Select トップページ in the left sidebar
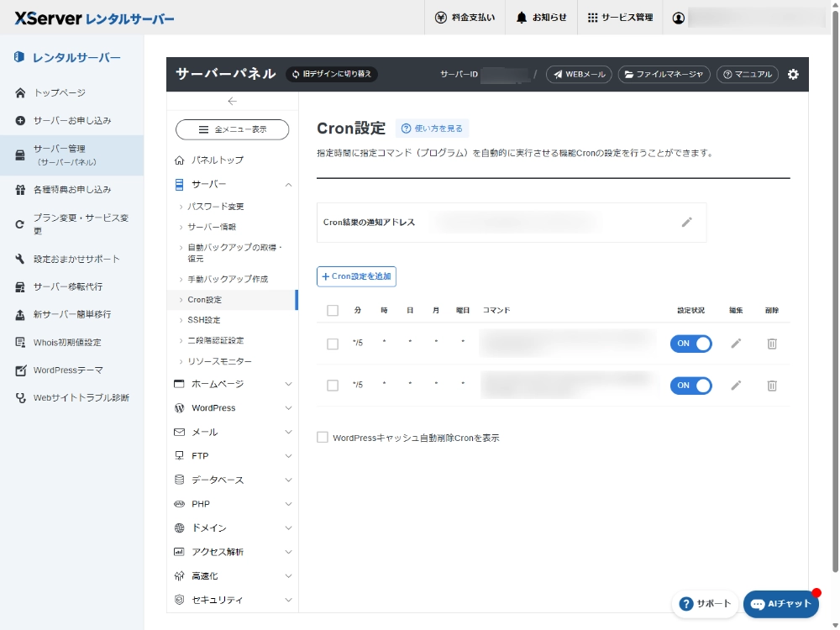Image resolution: width=840 pixels, height=630 pixels. (59, 93)
